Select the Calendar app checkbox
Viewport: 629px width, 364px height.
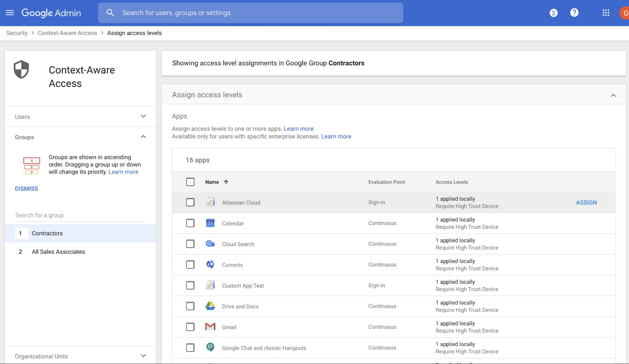190,223
